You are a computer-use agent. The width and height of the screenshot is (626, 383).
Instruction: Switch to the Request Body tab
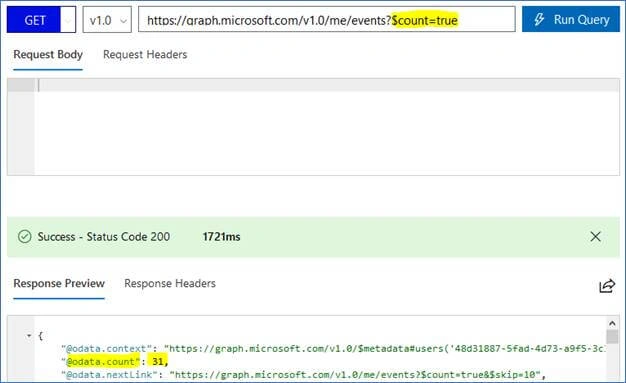(x=48, y=54)
